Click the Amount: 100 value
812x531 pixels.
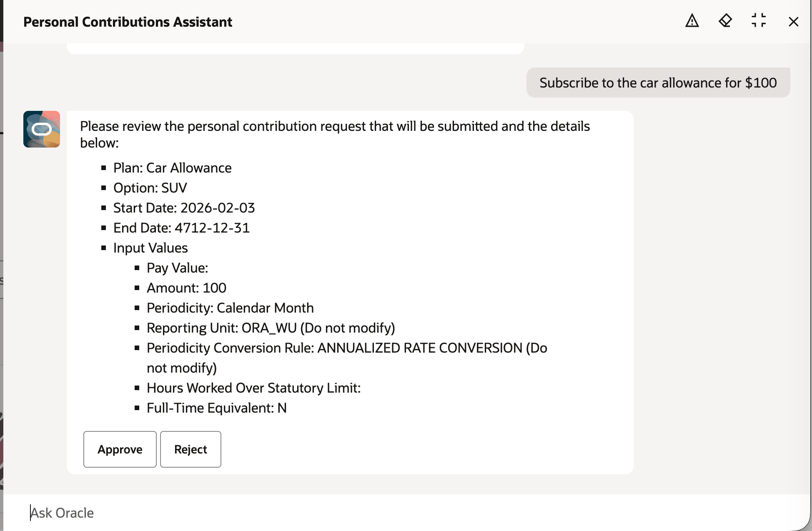(186, 288)
